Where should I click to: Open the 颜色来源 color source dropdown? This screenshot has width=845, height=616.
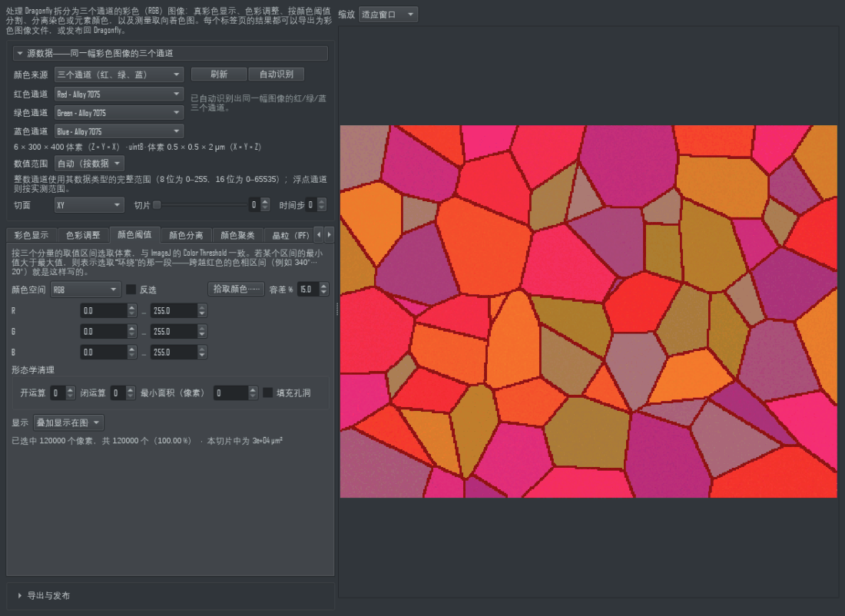click(119, 75)
